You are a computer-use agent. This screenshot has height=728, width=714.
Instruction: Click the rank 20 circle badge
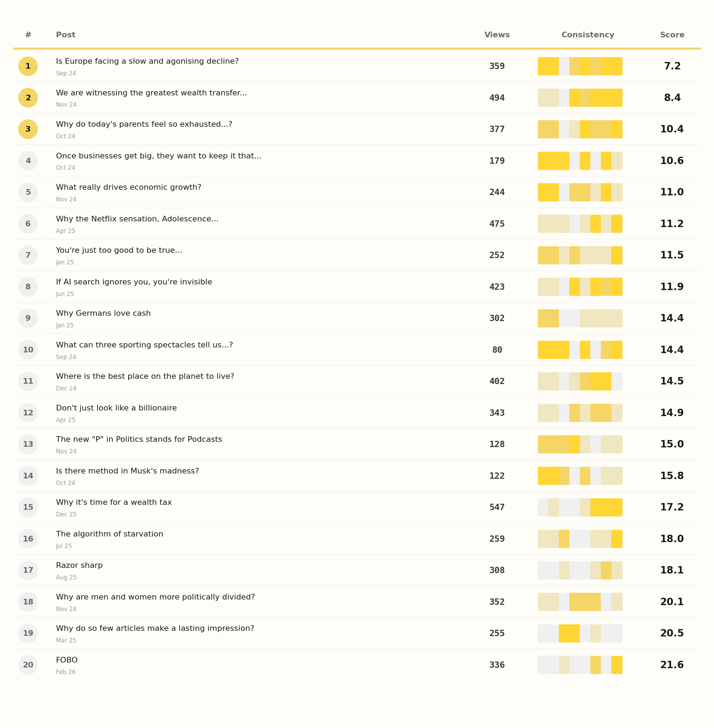point(28,665)
